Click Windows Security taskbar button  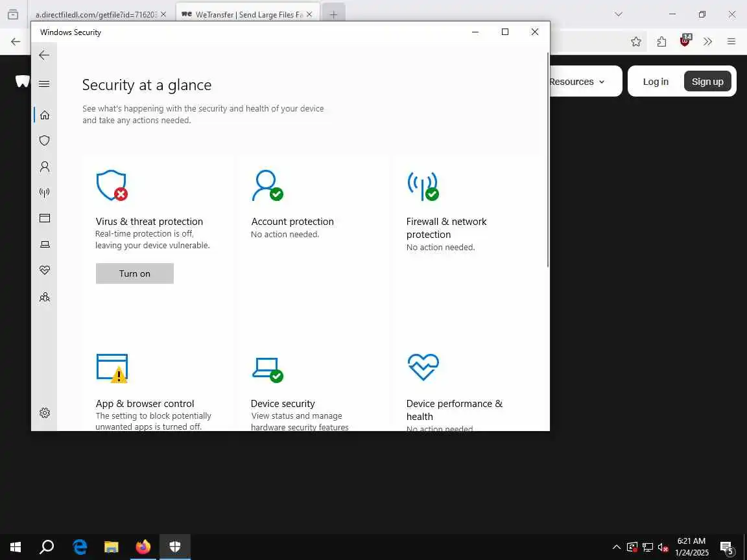coord(175,546)
